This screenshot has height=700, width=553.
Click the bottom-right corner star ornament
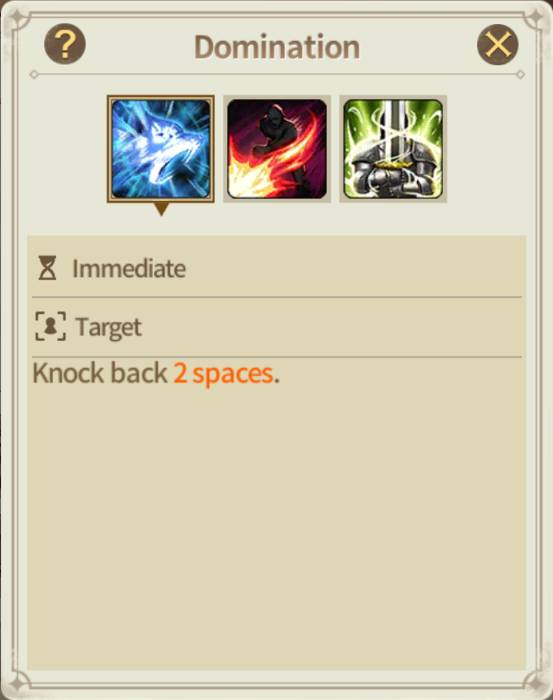[534, 683]
